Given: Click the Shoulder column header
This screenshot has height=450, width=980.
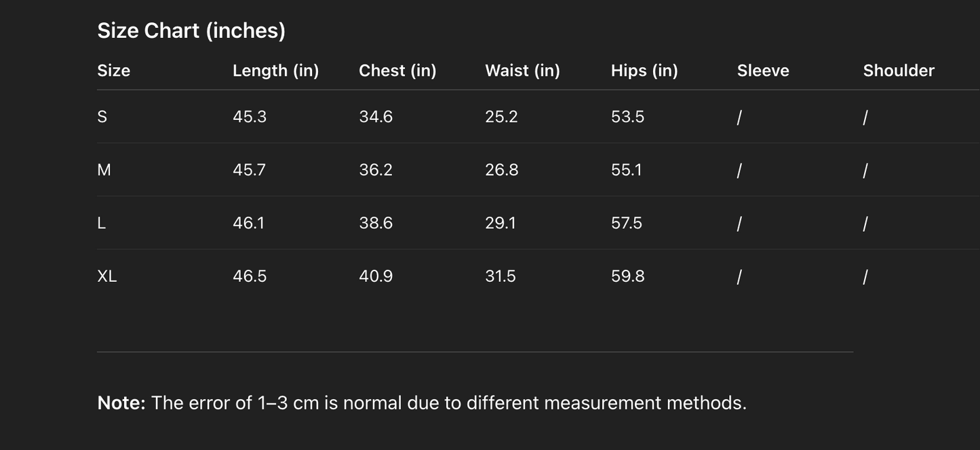Looking at the screenshot, I should (x=899, y=70).
